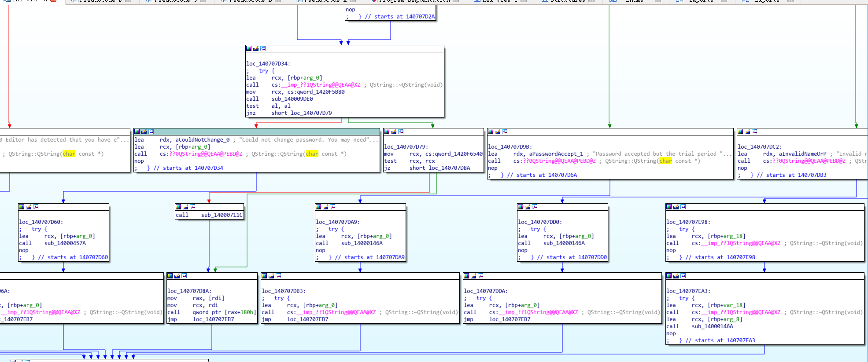
Task: Click var_18 operand in loc_140707EA3 node
Action: (x=733, y=305)
